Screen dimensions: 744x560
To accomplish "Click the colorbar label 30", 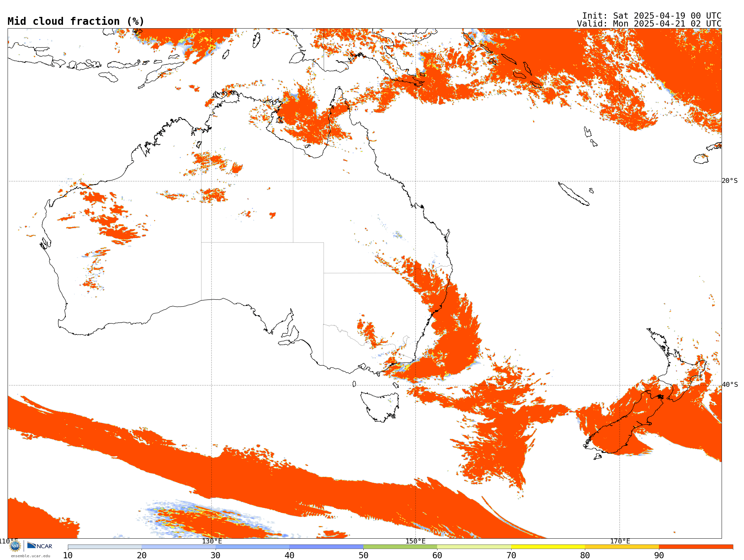I will (x=216, y=556).
